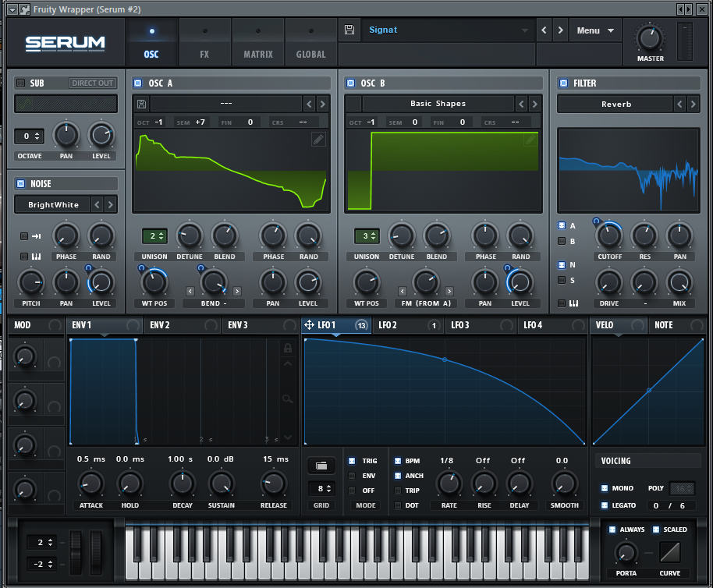Select the VELO tab

pos(619,325)
